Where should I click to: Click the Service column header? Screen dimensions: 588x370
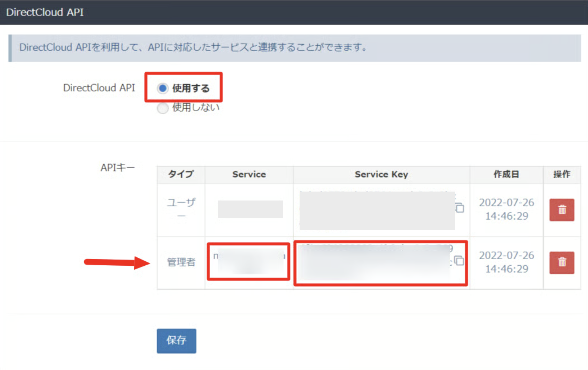click(x=249, y=175)
